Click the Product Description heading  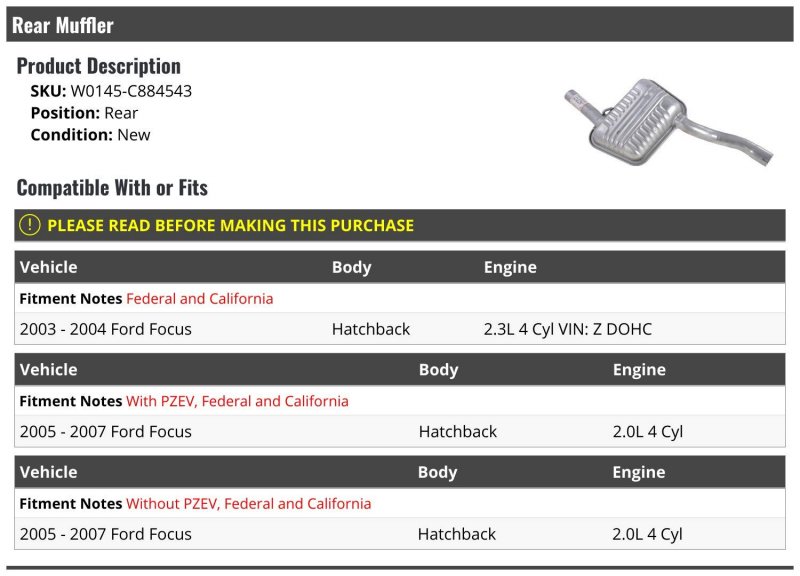pyautogui.click(x=98, y=66)
